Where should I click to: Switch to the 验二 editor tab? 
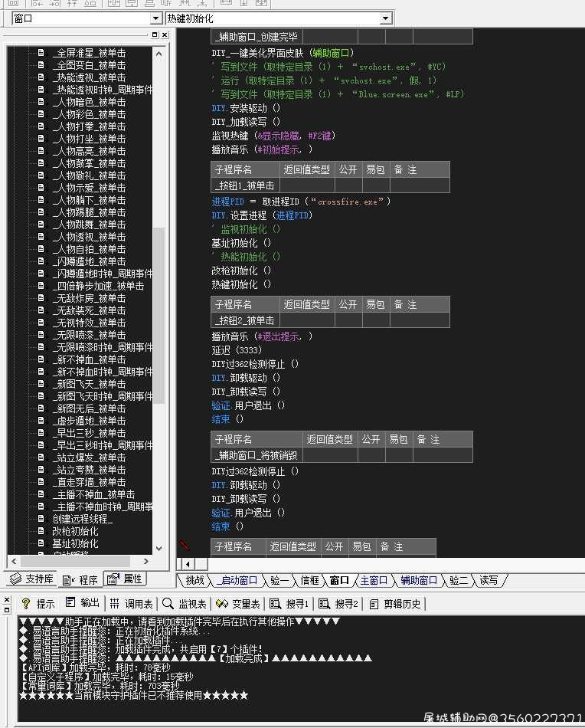(x=459, y=580)
